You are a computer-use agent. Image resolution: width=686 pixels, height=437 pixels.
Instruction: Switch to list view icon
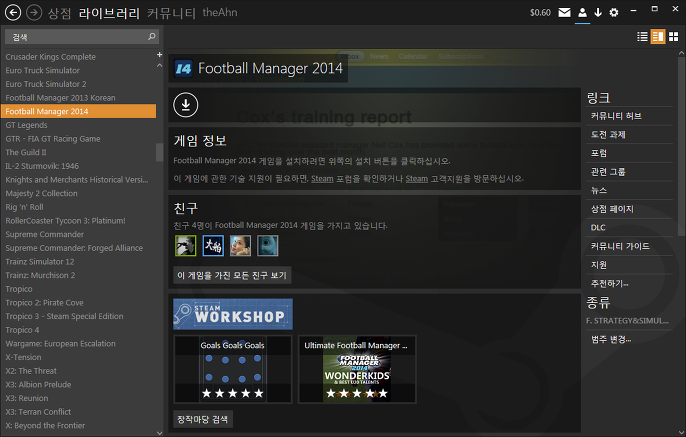tap(642, 37)
